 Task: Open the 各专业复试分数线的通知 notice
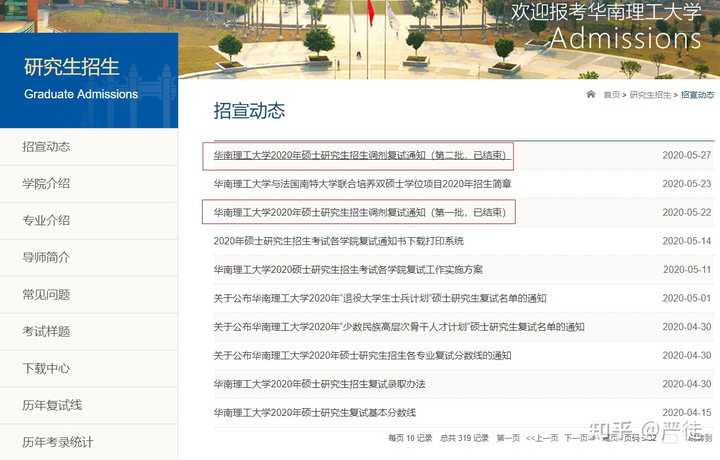pos(362,355)
